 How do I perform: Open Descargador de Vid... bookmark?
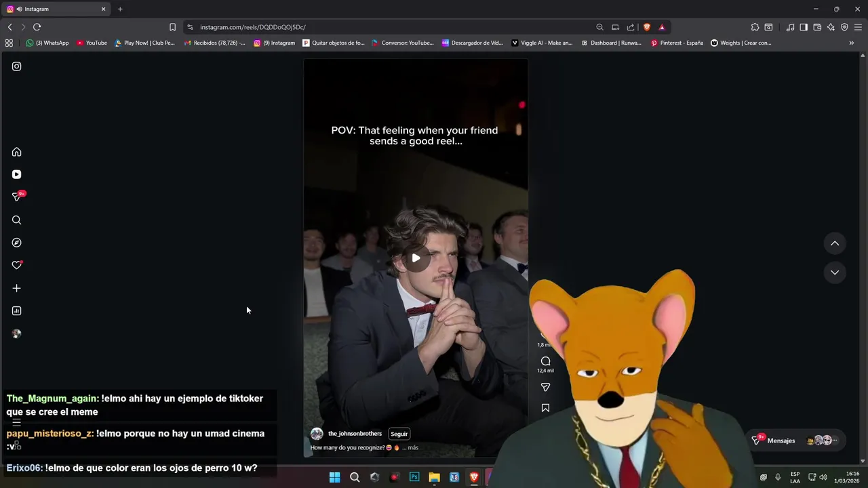tap(473, 43)
